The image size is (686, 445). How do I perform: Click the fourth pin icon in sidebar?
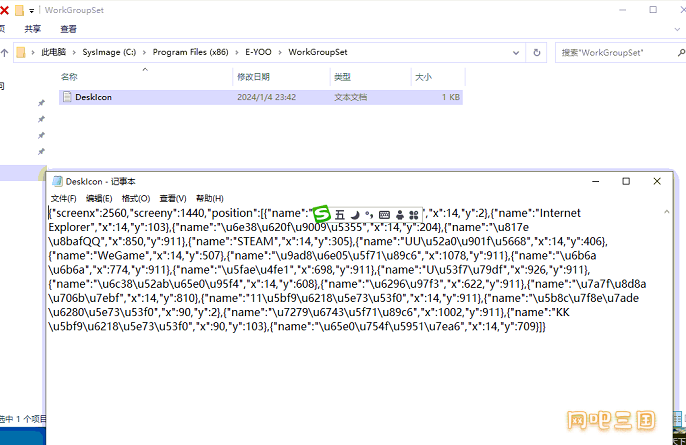(x=41, y=152)
